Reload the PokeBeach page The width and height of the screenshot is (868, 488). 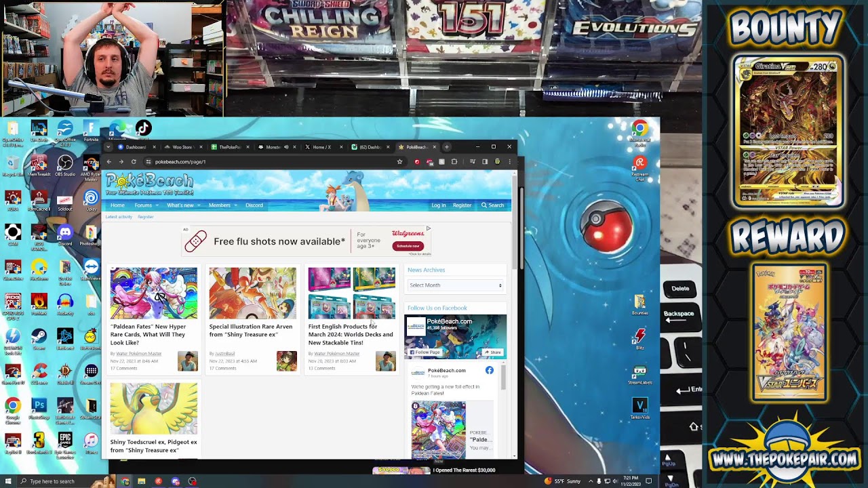click(134, 161)
